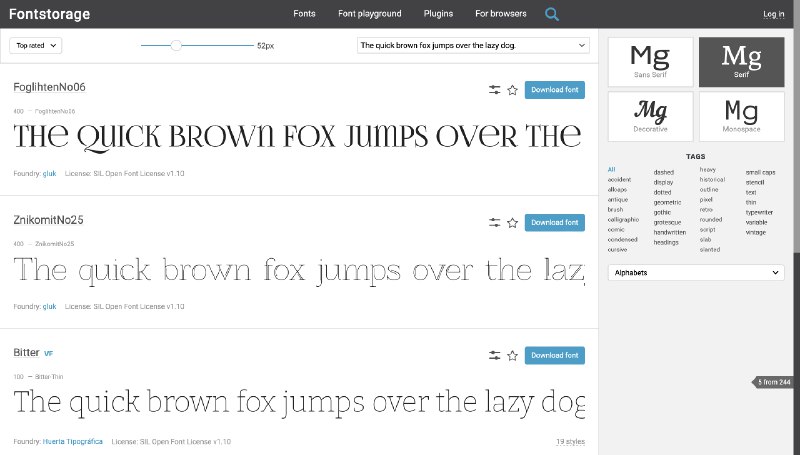Select the Monospace category tile
Image resolution: width=800 pixels, height=455 pixels.
[741, 116]
